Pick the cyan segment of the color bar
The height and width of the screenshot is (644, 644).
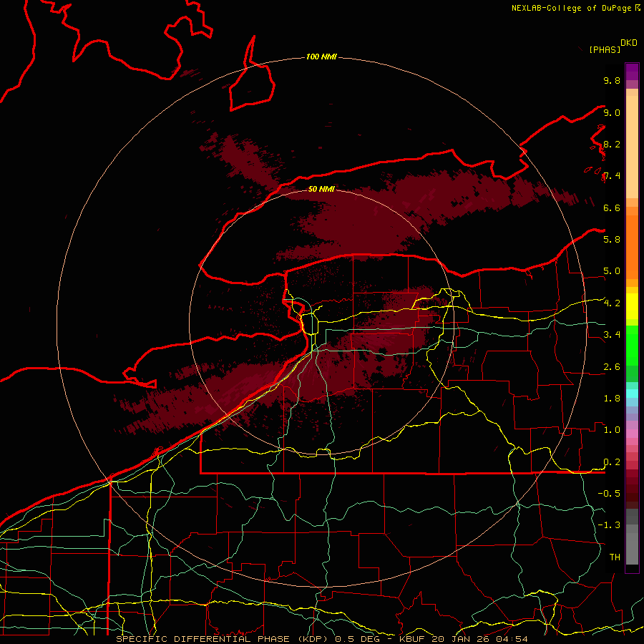[x=632, y=394]
